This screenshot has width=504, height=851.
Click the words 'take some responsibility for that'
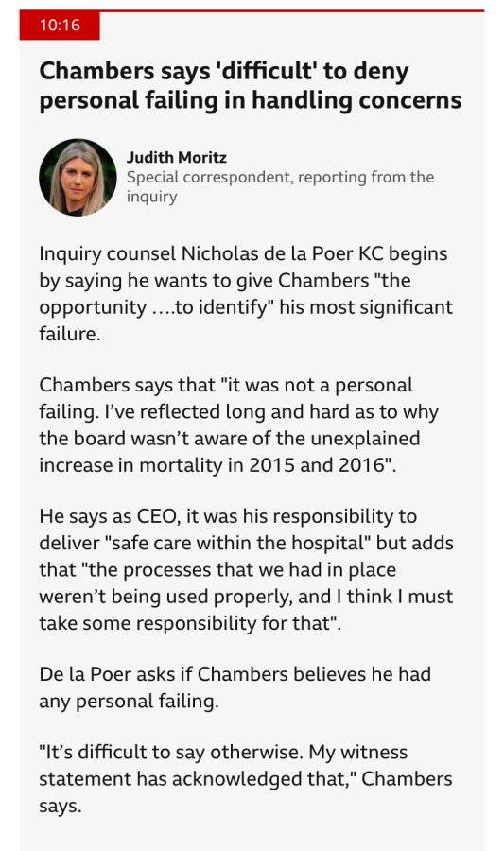coord(185,622)
